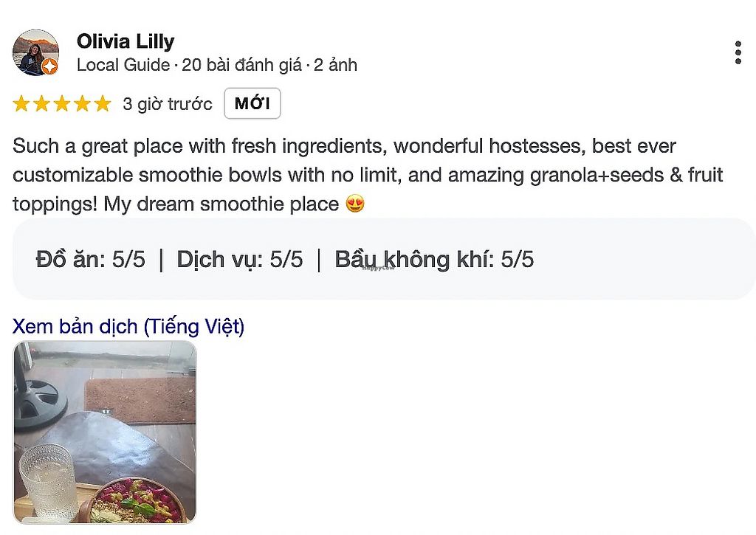Open the reviewer name Olivia Lilly
756x535 pixels.
click(126, 41)
